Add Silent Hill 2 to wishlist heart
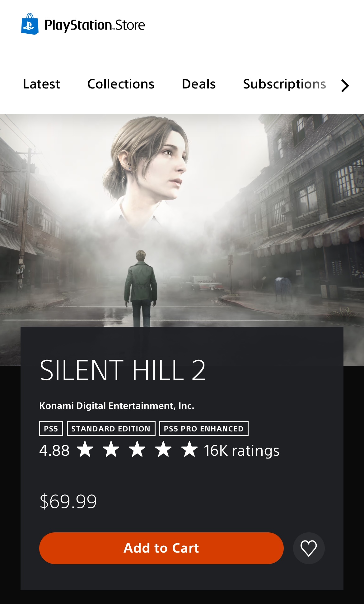 point(309,548)
